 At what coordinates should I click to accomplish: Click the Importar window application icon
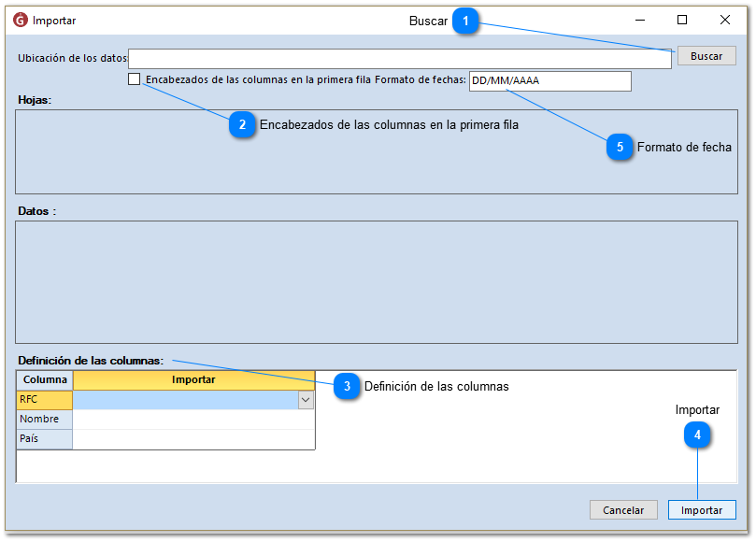(21, 20)
